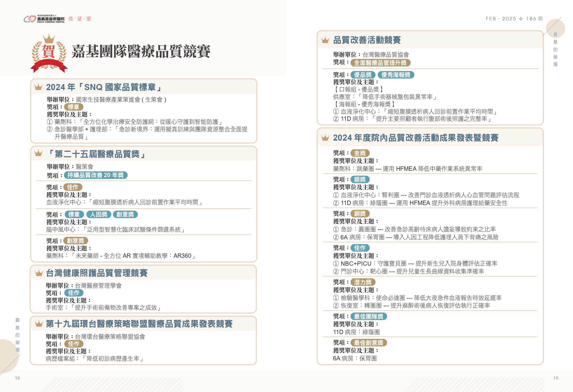This screenshot has width=573, height=392.
Task: Click the 潛力獎 award badge
Action: click(363, 282)
